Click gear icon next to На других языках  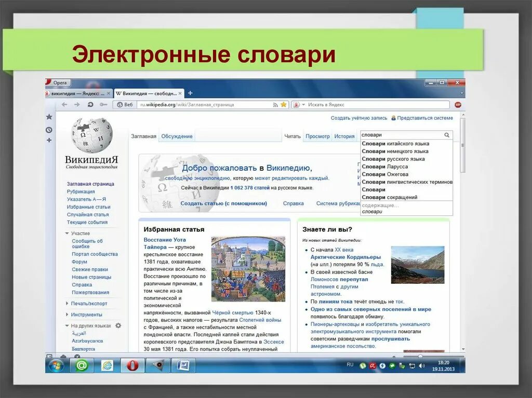118,325
